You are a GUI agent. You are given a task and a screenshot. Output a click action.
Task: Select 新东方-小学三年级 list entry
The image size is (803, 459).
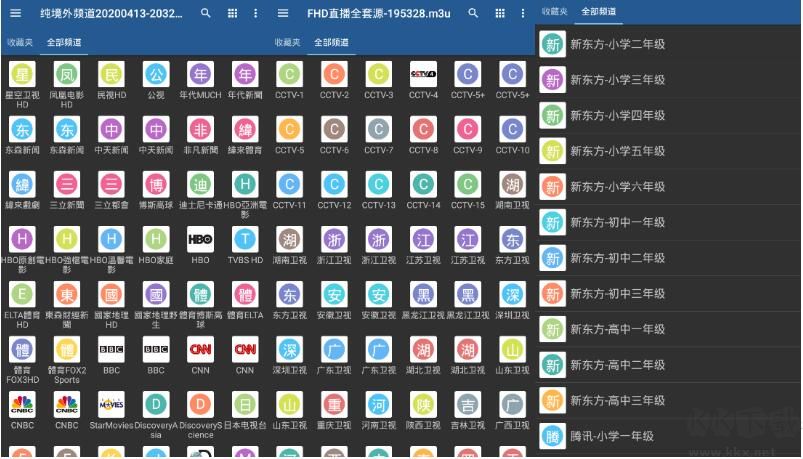coord(668,80)
